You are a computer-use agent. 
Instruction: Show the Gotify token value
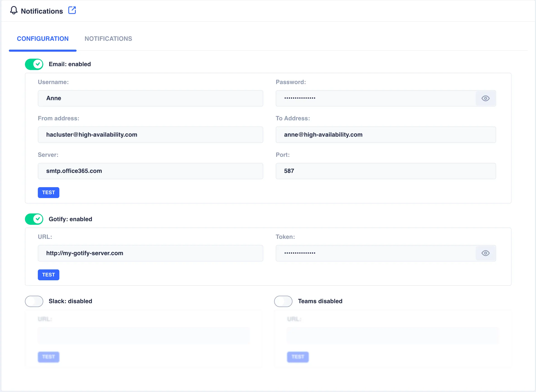[x=485, y=253]
